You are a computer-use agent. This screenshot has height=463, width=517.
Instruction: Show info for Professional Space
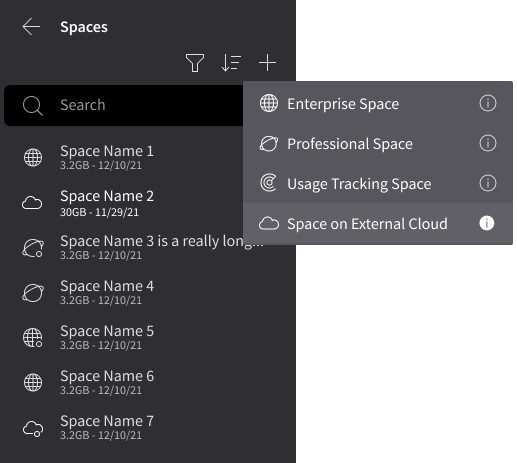coord(488,143)
